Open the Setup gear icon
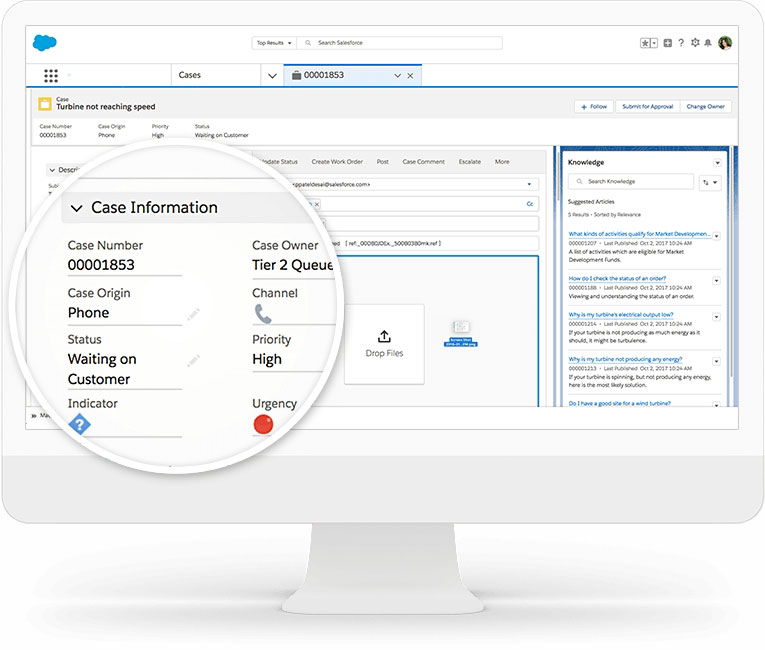765x650 pixels. click(x=695, y=43)
